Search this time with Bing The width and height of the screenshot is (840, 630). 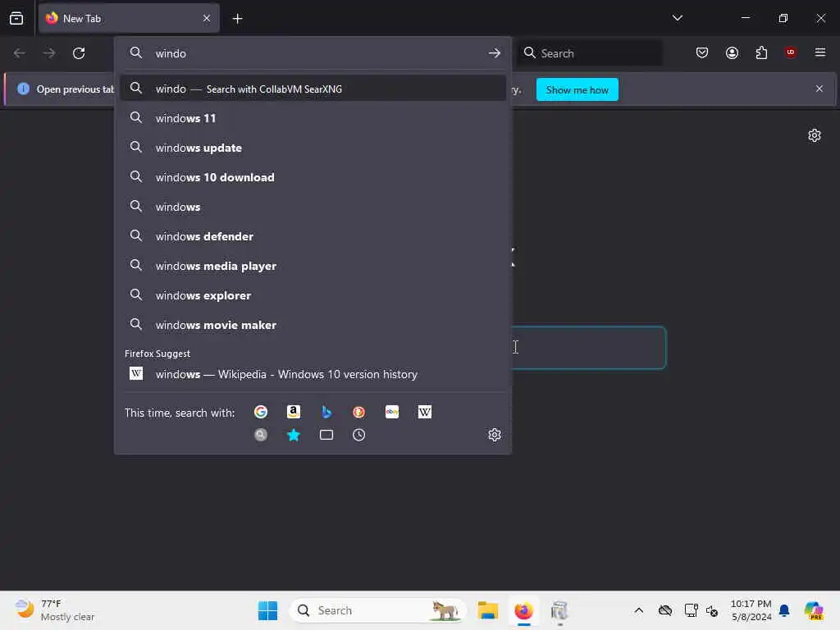(x=326, y=412)
